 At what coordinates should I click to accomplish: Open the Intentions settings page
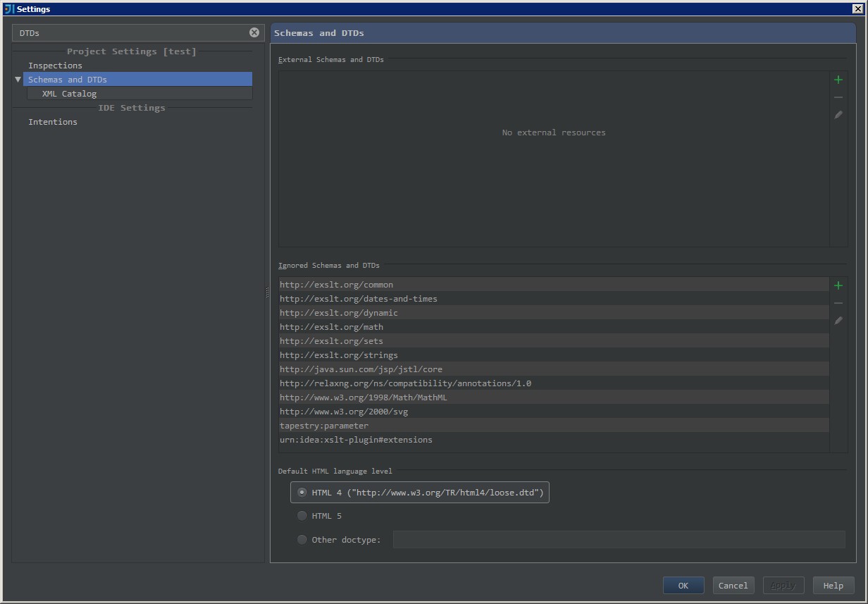[53, 121]
